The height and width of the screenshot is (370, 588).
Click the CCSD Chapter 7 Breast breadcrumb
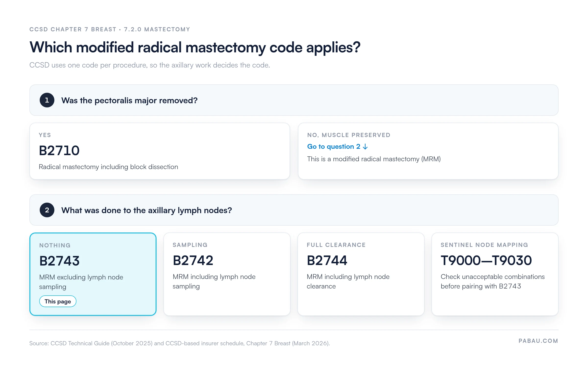73,29
